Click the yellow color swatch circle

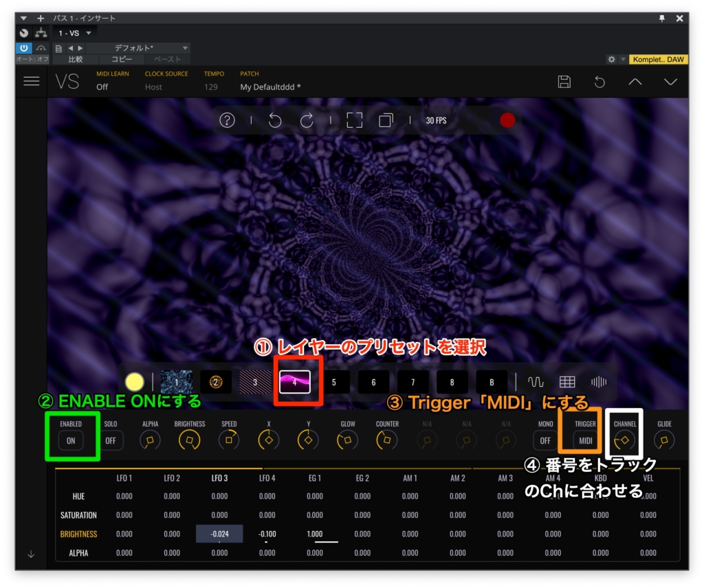click(135, 382)
